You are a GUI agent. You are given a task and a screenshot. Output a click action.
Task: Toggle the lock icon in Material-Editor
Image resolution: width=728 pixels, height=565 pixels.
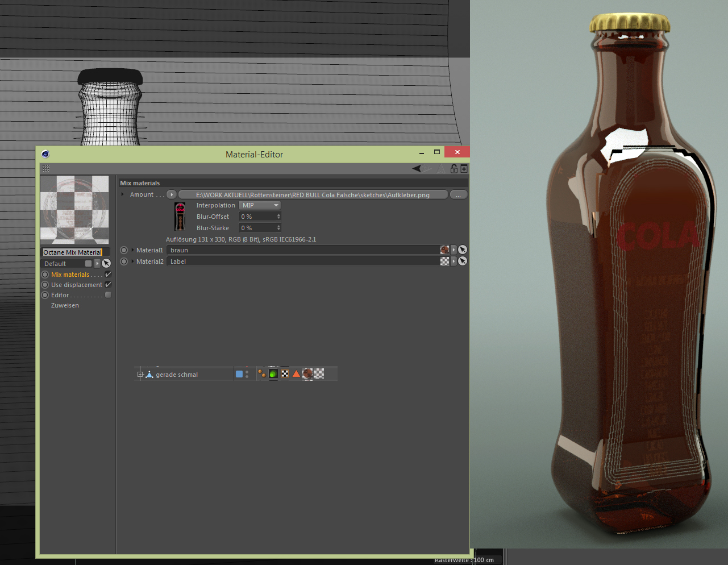click(x=454, y=169)
